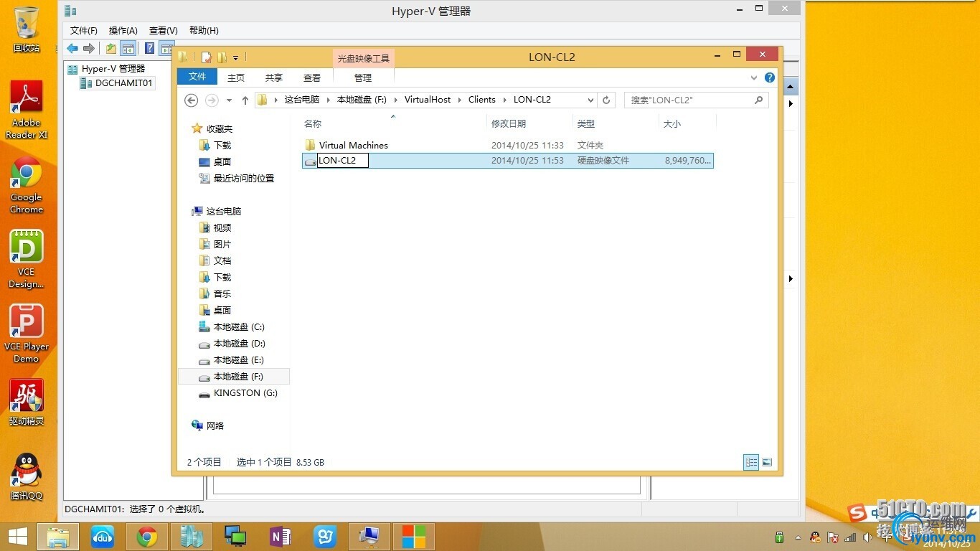
Task: Open OneNote from the taskbar
Action: pyautogui.click(x=280, y=536)
